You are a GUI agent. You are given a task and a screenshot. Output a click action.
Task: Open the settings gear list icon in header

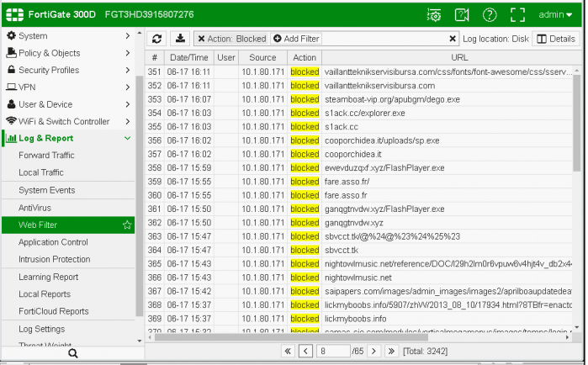434,15
